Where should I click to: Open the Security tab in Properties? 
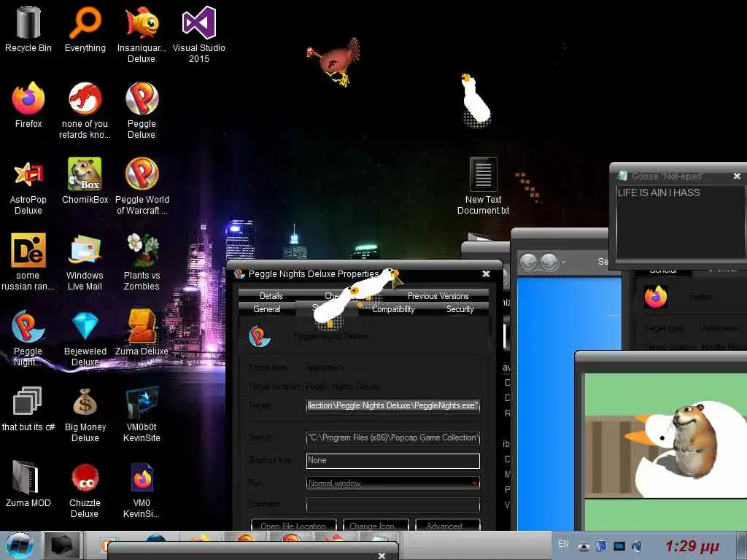tap(460, 309)
